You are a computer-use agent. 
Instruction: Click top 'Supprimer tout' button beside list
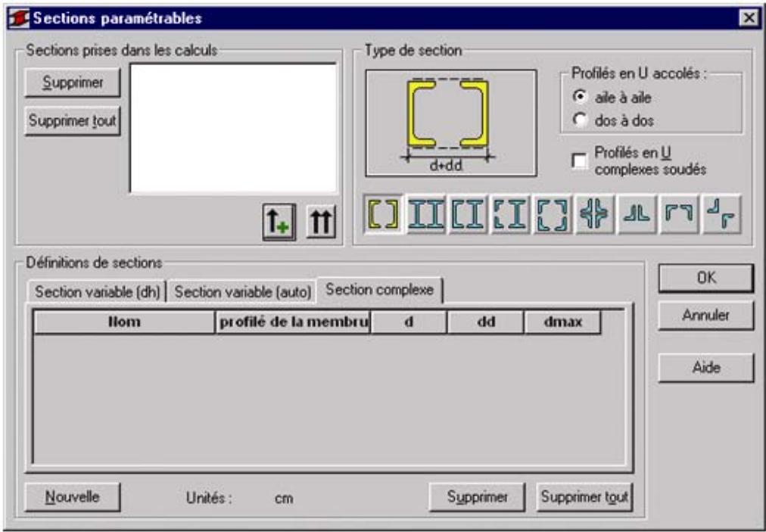[73, 120]
